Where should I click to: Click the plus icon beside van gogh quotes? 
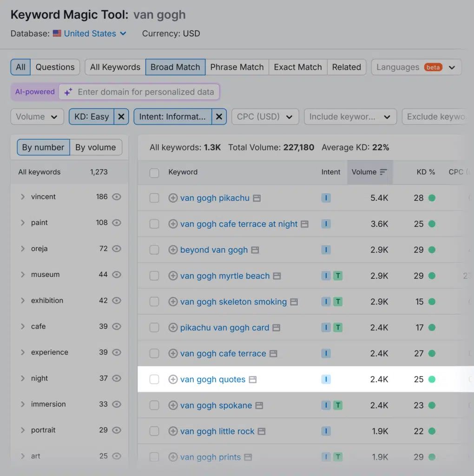pyautogui.click(x=172, y=379)
